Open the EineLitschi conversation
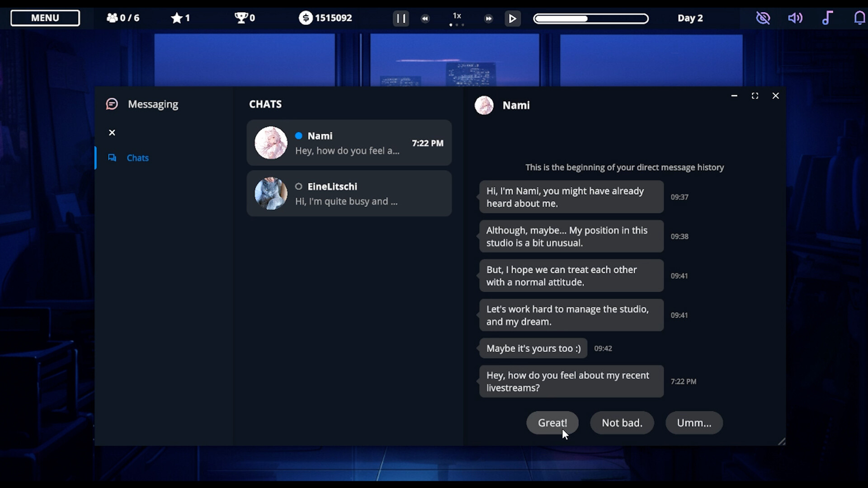Viewport: 868px width, 488px height. point(349,193)
